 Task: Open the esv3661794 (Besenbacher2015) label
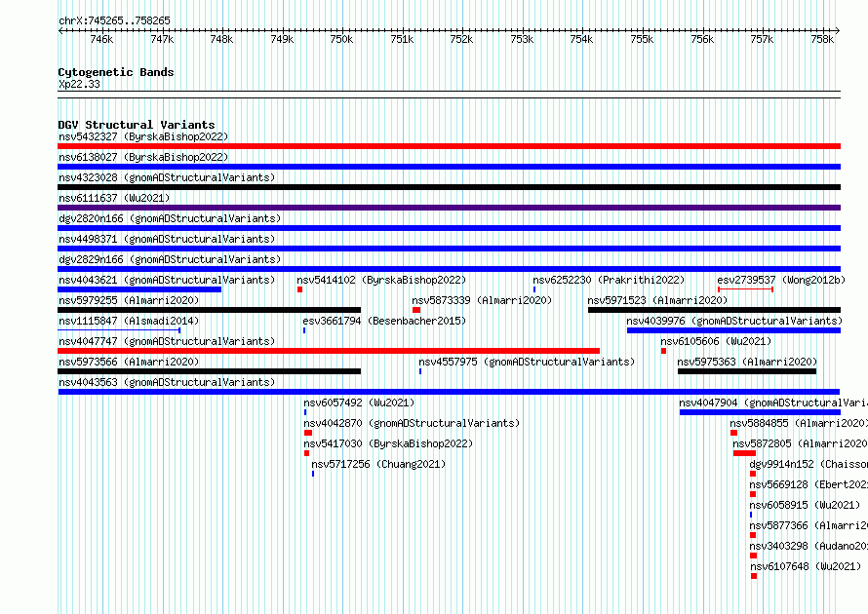tap(384, 321)
